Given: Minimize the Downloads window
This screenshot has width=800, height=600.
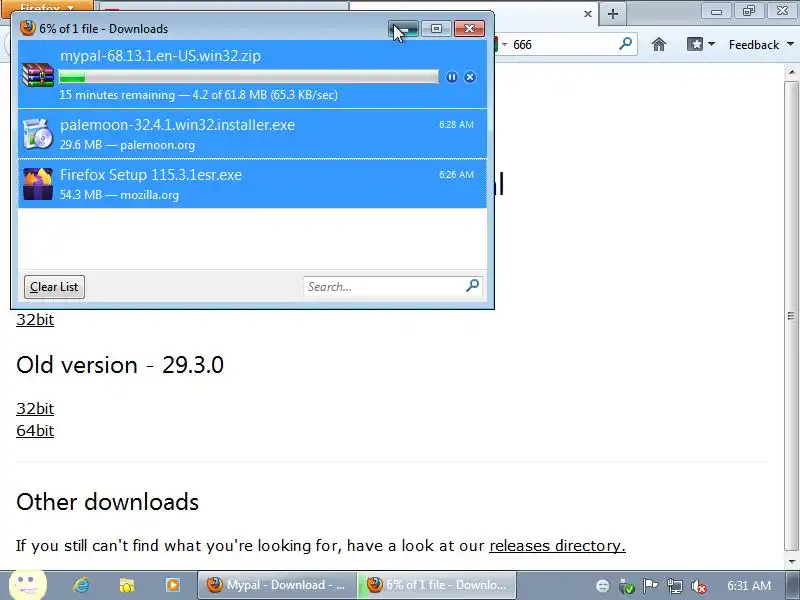Looking at the screenshot, I should (404, 29).
